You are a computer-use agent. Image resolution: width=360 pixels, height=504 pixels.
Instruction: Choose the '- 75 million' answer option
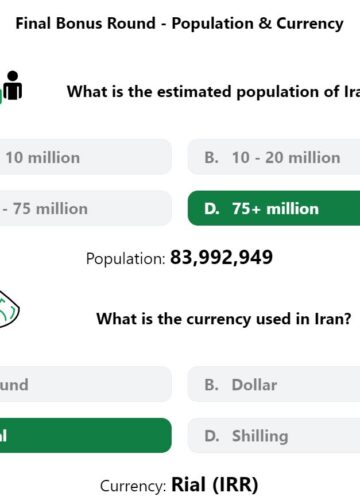[86, 208]
